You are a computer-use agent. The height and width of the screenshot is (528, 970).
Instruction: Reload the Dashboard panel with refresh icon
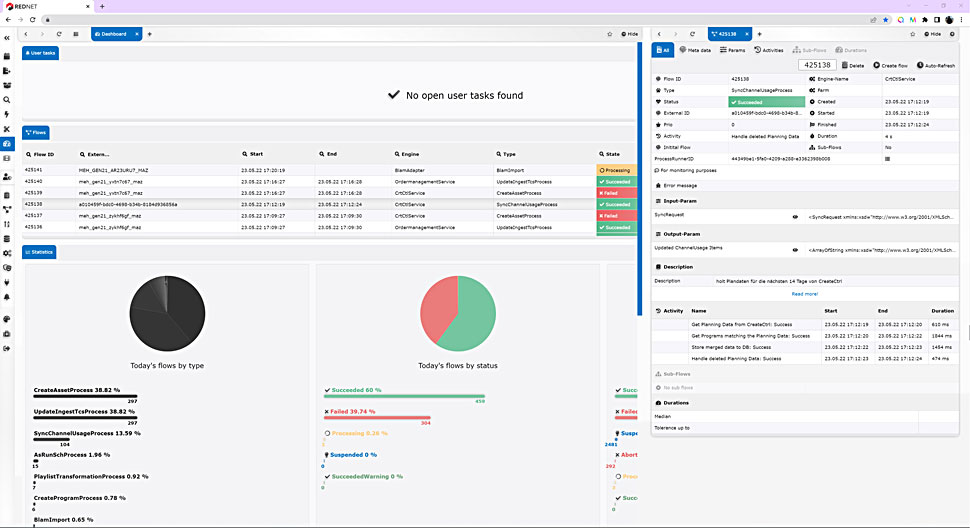coord(59,34)
